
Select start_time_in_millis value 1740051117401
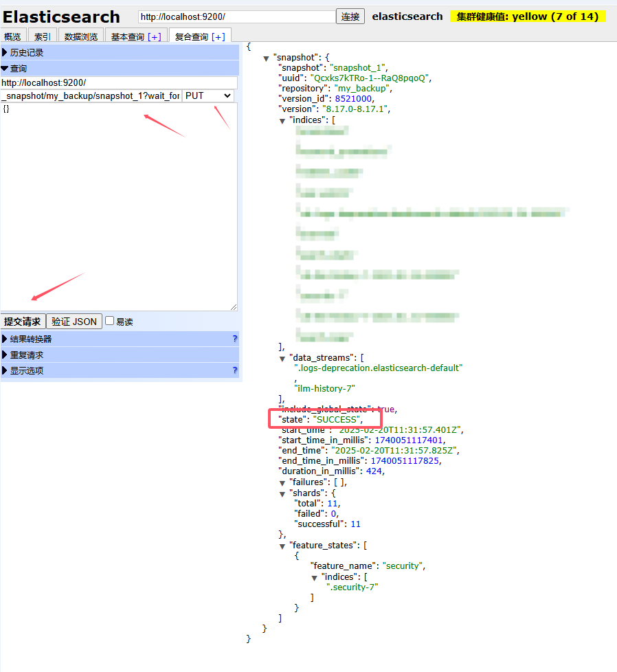click(x=409, y=440)
